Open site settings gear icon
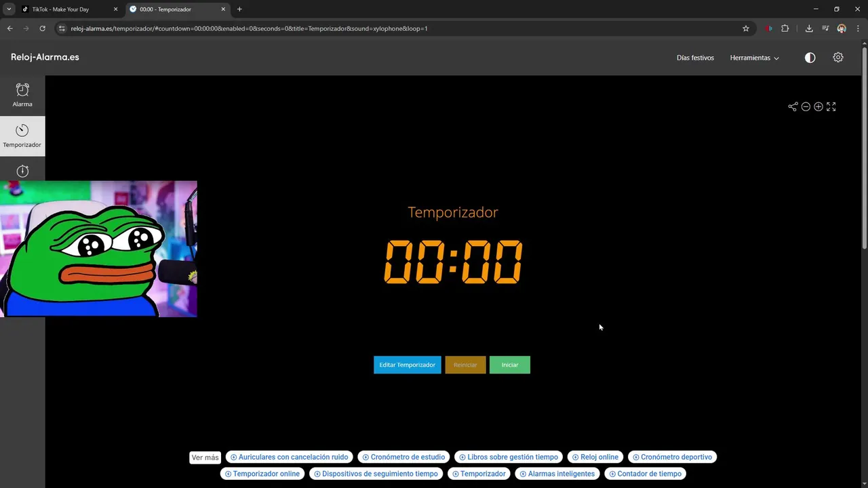Image resolution: width=868 pixels, height=488 pixels. click(x=838, y=58)
